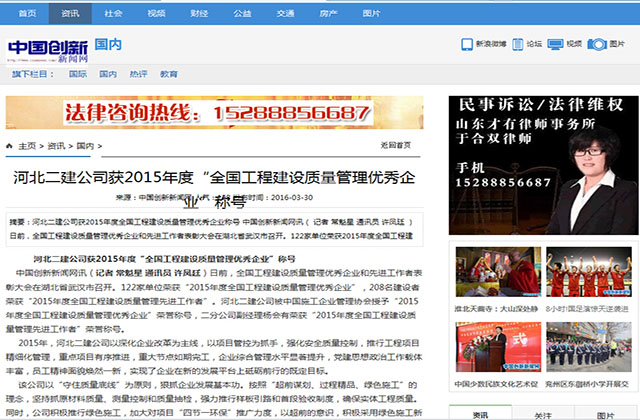Switch to the 图片 tab in sidebar
This screenshot has height=420, width=640.
click(608, 413)
